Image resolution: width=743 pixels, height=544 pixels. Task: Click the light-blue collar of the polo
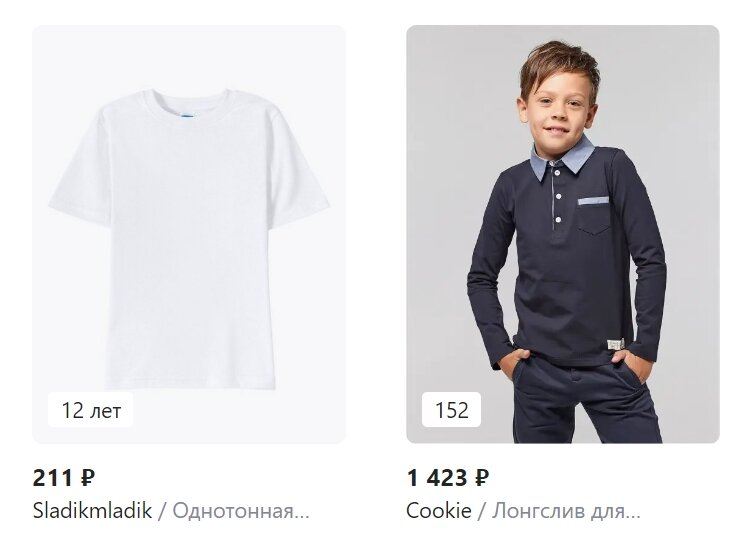coord(562,159)
